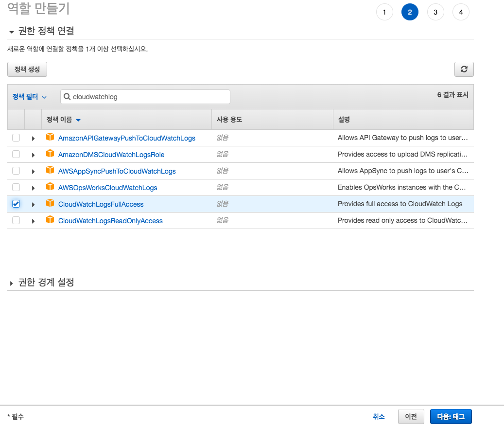The image size is (504, 426).
Task: Click the policy box icon for AWSAppSyncPushToCloudWatchLogs
Action: point(50,170)
